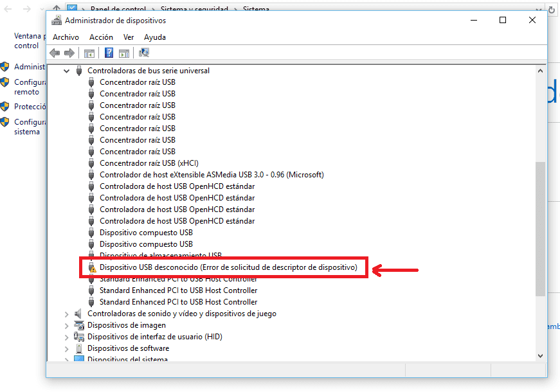
Task: Click the back arrow in the Control Panel window
Action: tap(8, 9)
